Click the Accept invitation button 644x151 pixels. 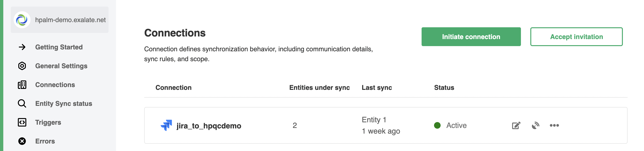[x=576, y=37]
